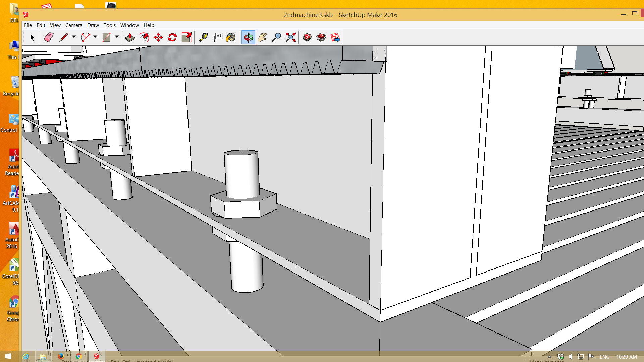Click the Zoom Extents tool
The width and height of the screenshot is (644, 362).
pyautogui.click(x=291, y=37)
